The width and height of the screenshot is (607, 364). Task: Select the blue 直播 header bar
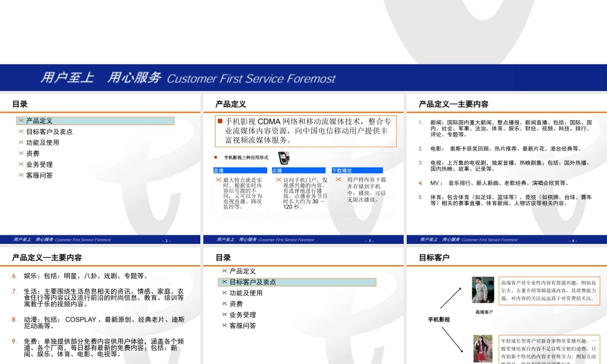(240, 170)
